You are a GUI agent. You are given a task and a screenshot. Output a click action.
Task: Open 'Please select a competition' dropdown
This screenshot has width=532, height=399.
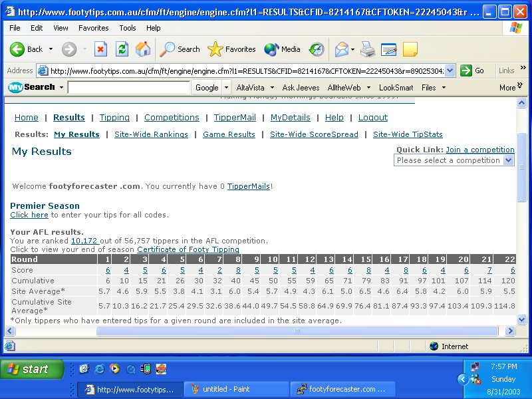pos(454,160)
